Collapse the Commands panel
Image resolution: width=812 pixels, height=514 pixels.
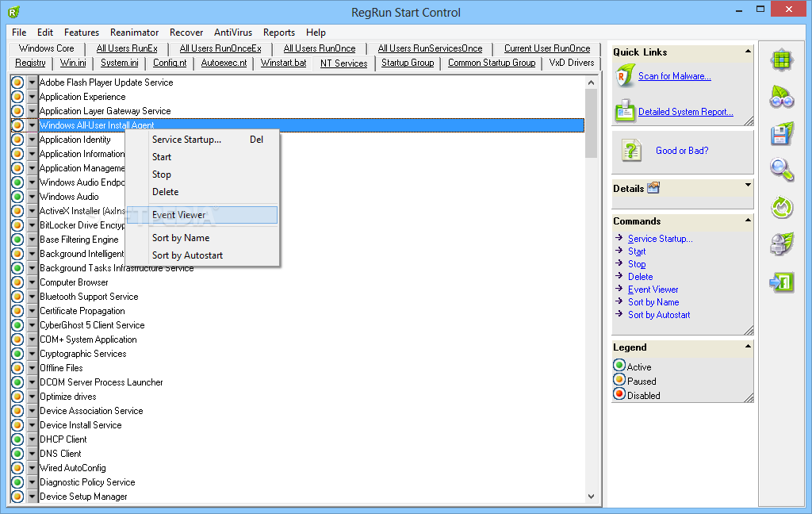pos(748,220)
